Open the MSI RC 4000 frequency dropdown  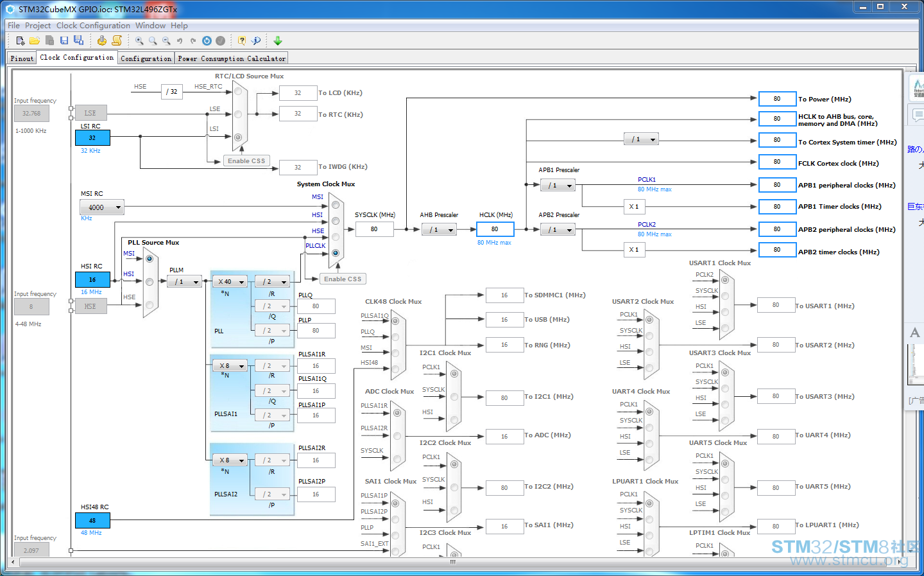tap(101, 207)
